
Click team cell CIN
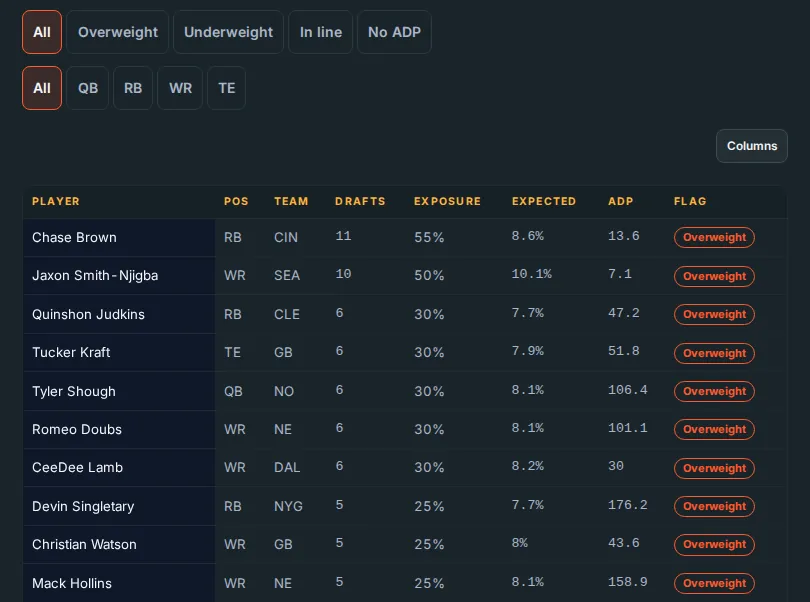point(286,237)
